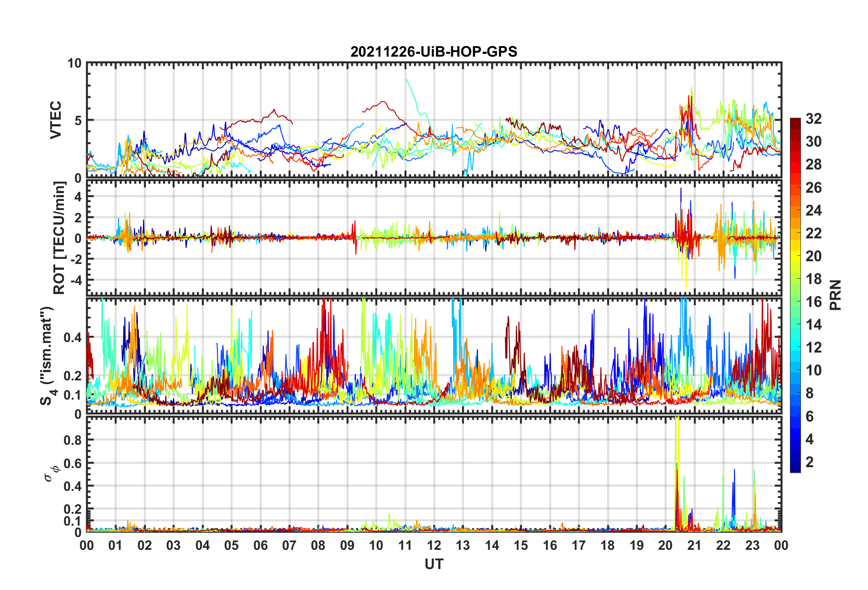Click the sigma-phi y-axis label

click(51, 473)
